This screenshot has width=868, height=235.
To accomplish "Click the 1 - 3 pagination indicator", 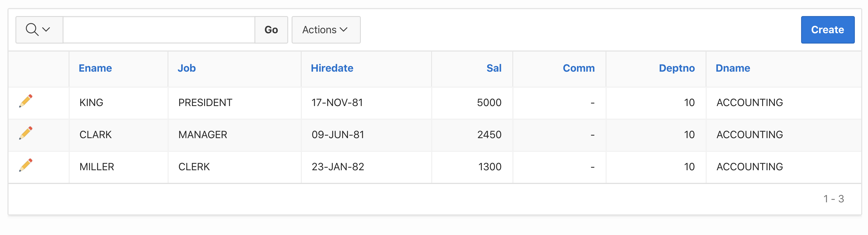I will click(833, 199).
